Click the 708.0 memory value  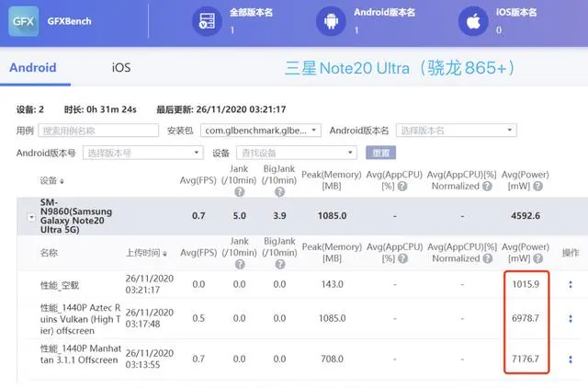coord(333,359)
